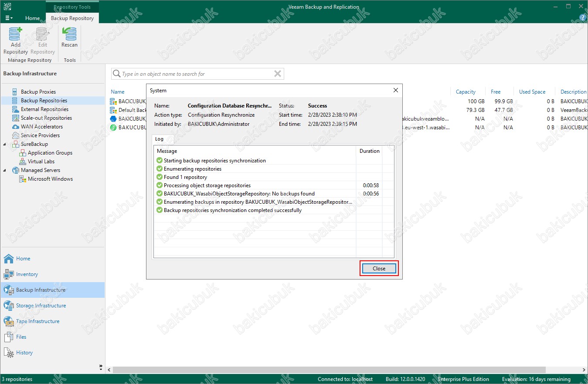Open the Files view icon

[9, 337]
